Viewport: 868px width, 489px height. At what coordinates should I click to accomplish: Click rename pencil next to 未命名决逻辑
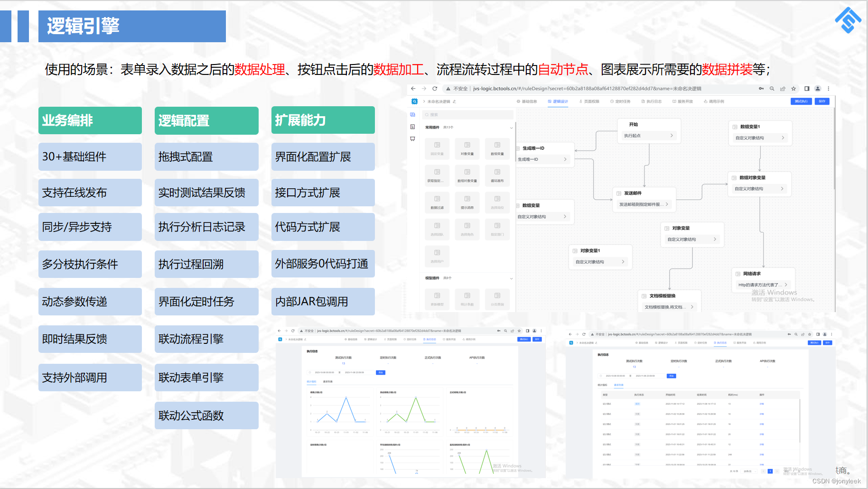(454, 101)
